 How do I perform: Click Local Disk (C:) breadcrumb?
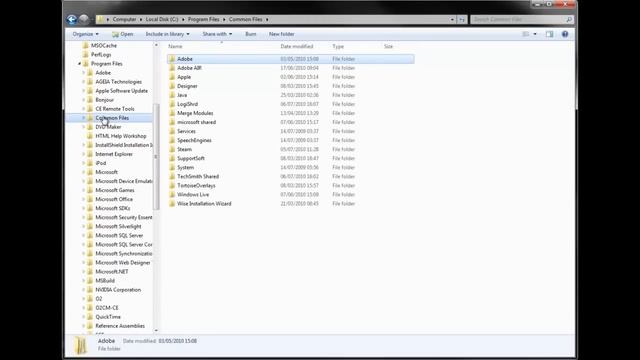(162, 19)
